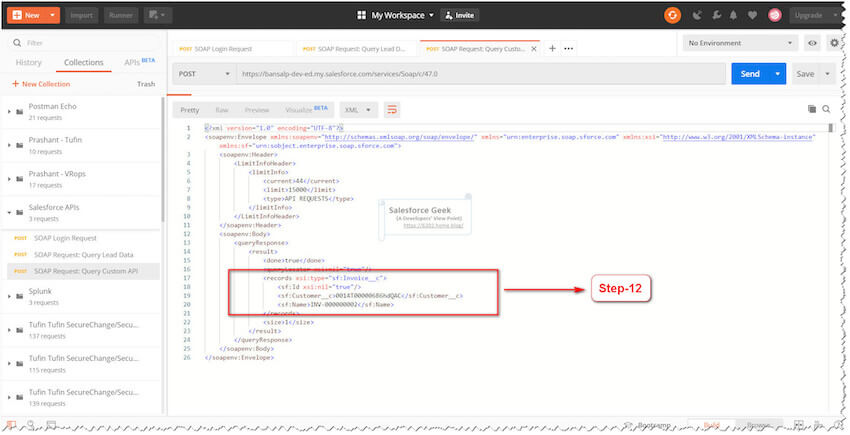
Task: Click the heart icon in header
Action: pos(752,15)
